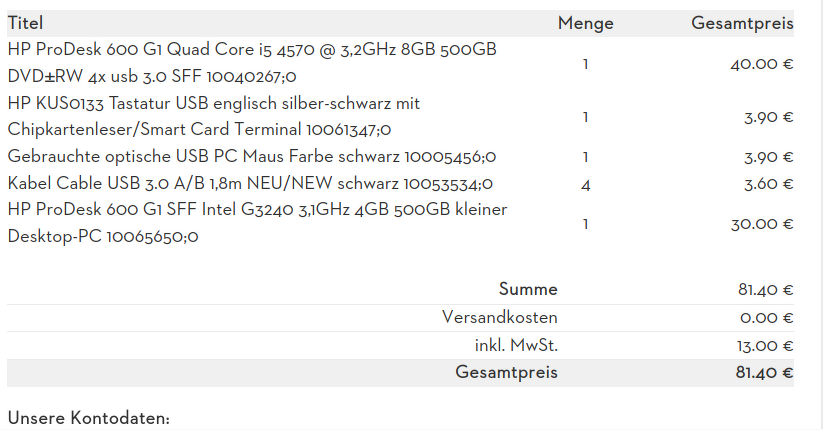Screen dimensions: 823x430
Task: Click the Unsere Kontodaten heading
Action: click(89, 417)
